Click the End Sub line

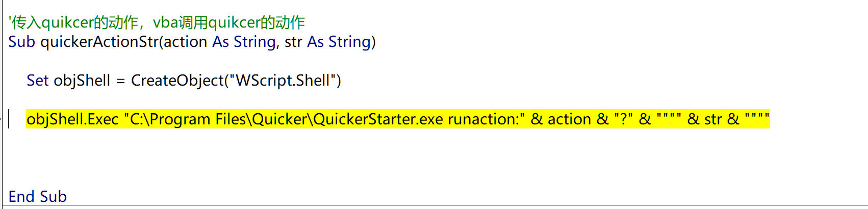coord(37,197)
